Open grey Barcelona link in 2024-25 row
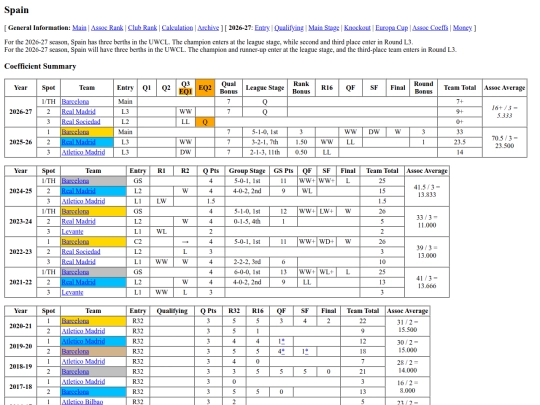This screenshot has height=405, width=540. [x=75, y=181]
